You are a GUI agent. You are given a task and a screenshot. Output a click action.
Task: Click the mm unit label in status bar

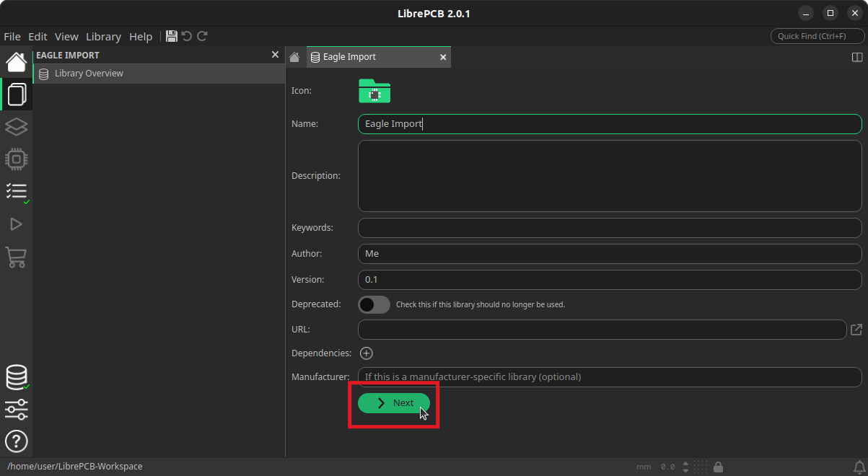pyautogui.click(x=644, y=467)
